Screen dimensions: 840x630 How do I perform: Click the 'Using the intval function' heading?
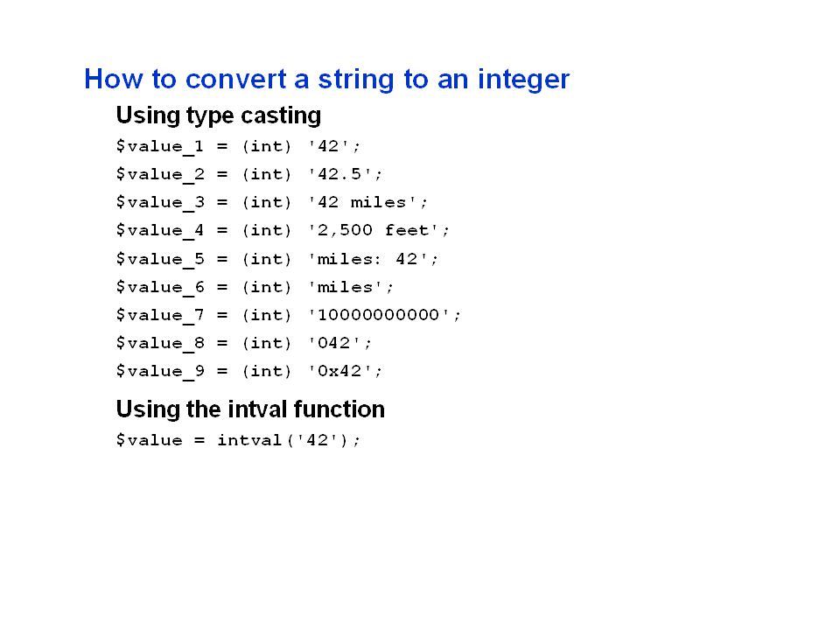coord(250,409)
